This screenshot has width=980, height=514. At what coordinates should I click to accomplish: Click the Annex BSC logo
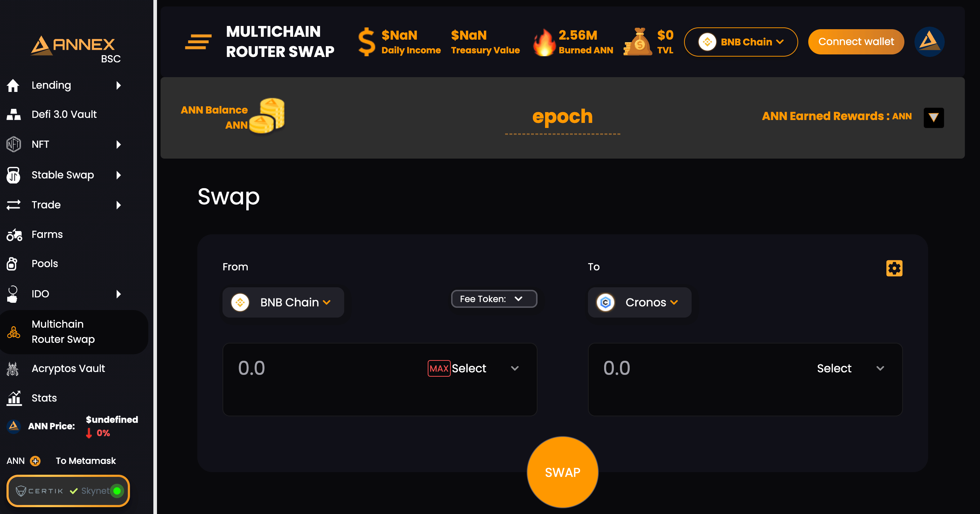click(x=76, y=49)
